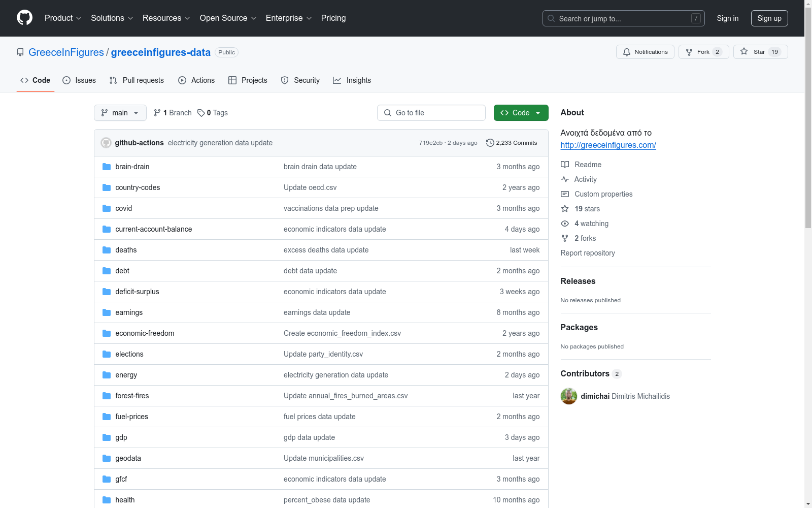Switch to the Actions tab
The width and height of the screenshot is (812, 508).
196,80
